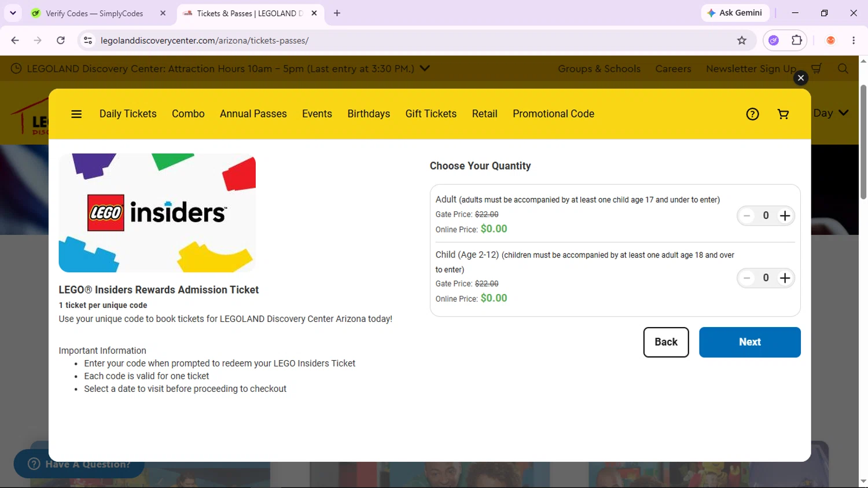Decrease Adult ticket quantity
Viewport: 868px width, 488px height.
[747, 216]
